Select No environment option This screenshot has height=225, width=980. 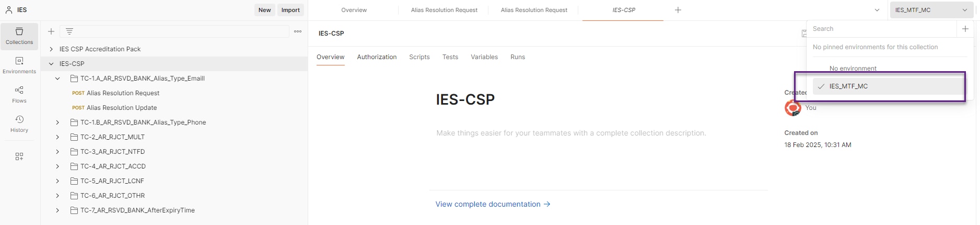853,69
